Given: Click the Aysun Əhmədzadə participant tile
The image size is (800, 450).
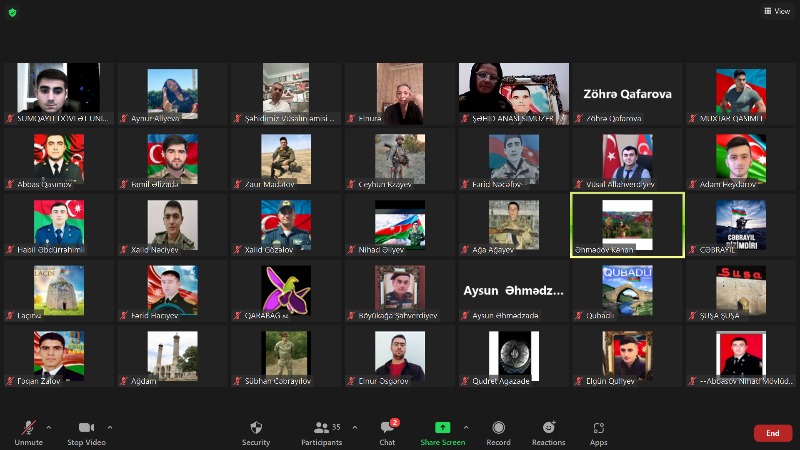Looking at the screenshot, I should [513, 290].
